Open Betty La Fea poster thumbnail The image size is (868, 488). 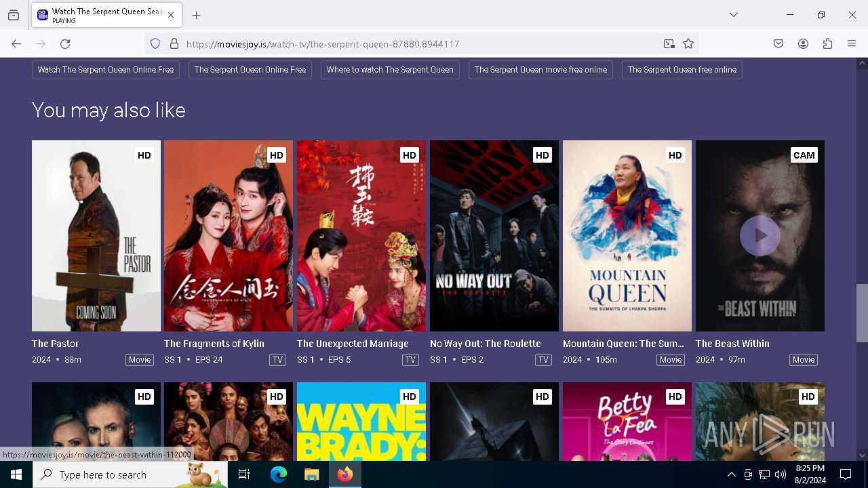(627, 422)
